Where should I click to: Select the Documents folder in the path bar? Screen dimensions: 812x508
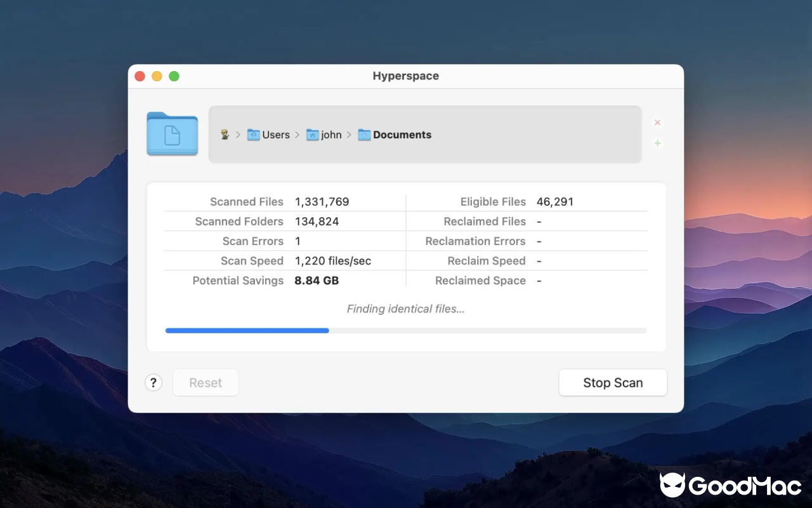point(395,135)
